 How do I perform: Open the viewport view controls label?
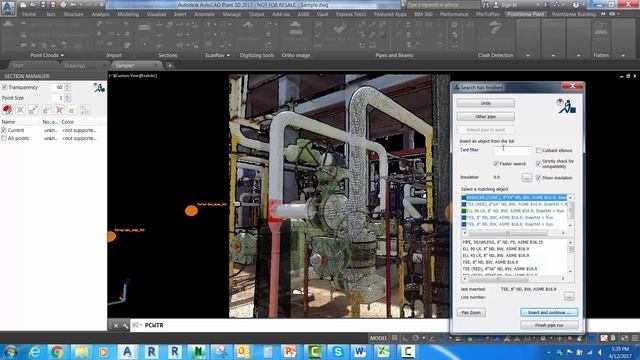133,76
